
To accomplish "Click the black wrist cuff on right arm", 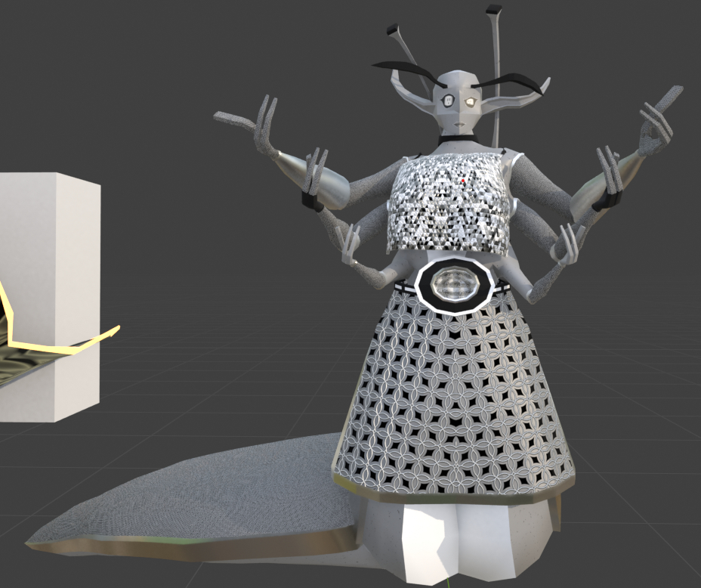I will coord(607,203).
